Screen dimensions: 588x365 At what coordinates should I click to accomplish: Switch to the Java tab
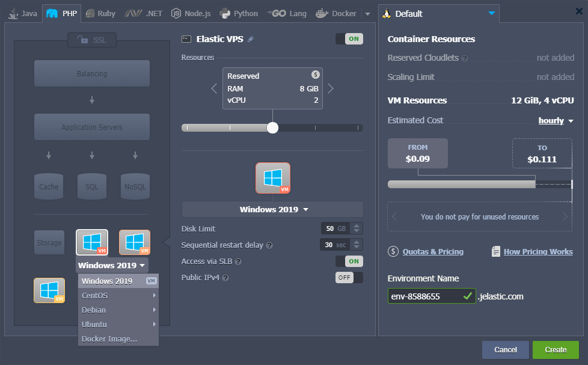click(x=23, y=14)
